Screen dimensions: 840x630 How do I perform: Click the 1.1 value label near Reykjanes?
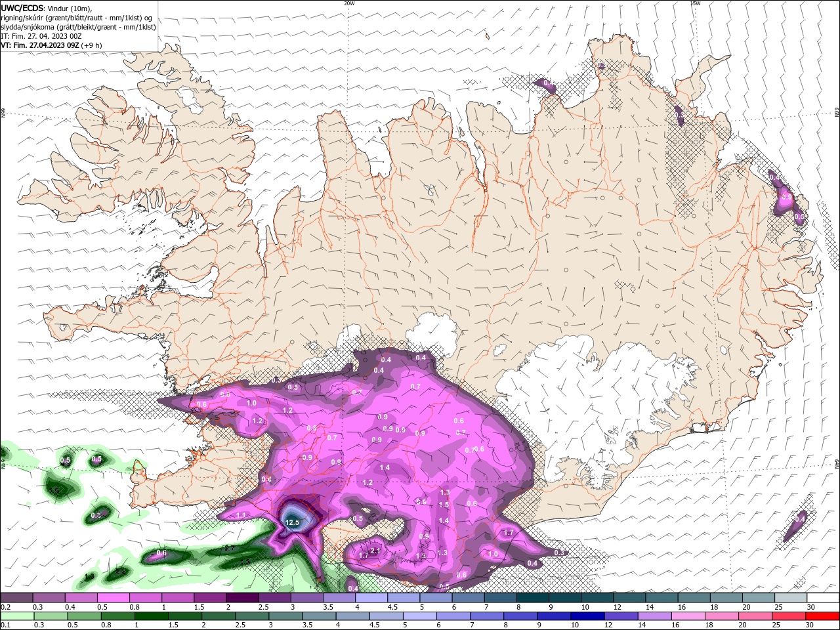pyautogui.click(x=241, y=516)
